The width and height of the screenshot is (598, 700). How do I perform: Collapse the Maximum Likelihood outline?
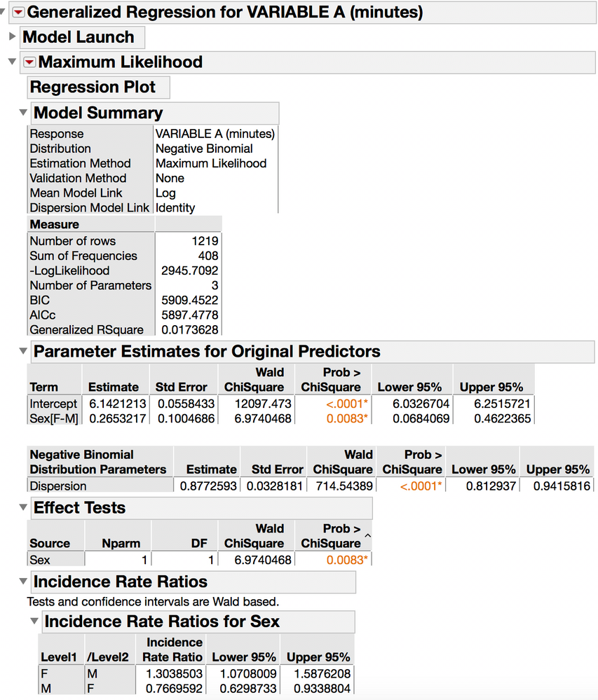click(11, 62)
